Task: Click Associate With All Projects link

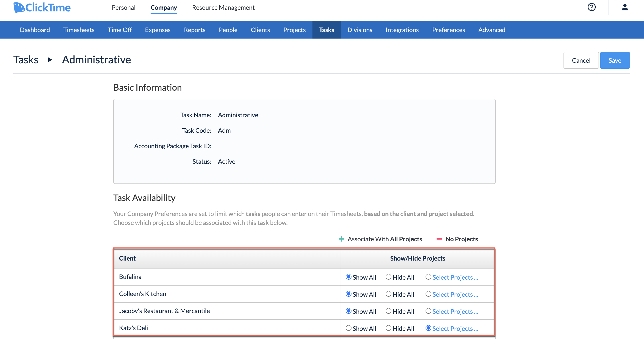Action: click(x=385, y=239)
